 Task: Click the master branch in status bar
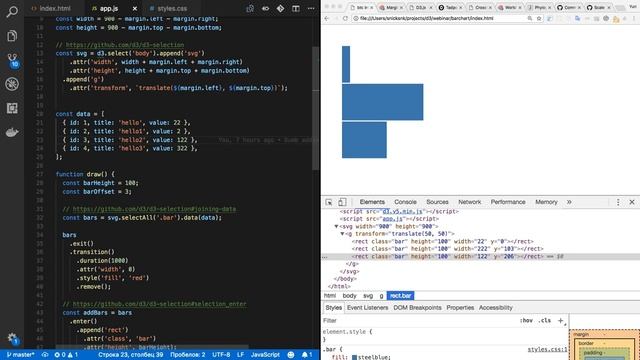20,355
